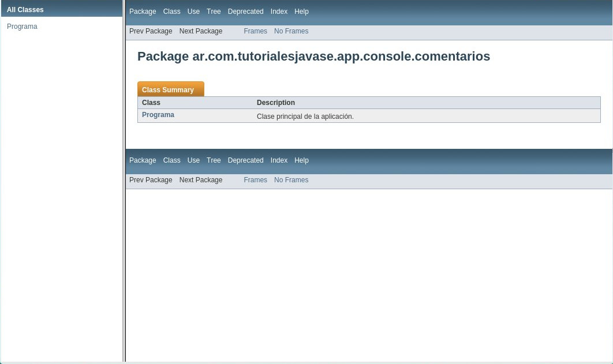Click Deprecated in the bottom navigation bar

(x=245, y=160)
